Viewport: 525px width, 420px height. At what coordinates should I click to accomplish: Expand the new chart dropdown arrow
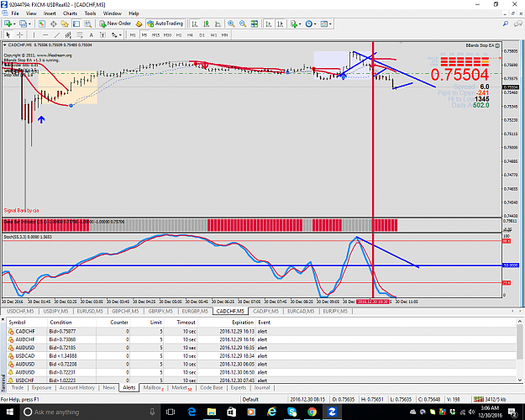pyautogui.click(x=14, y=24)
